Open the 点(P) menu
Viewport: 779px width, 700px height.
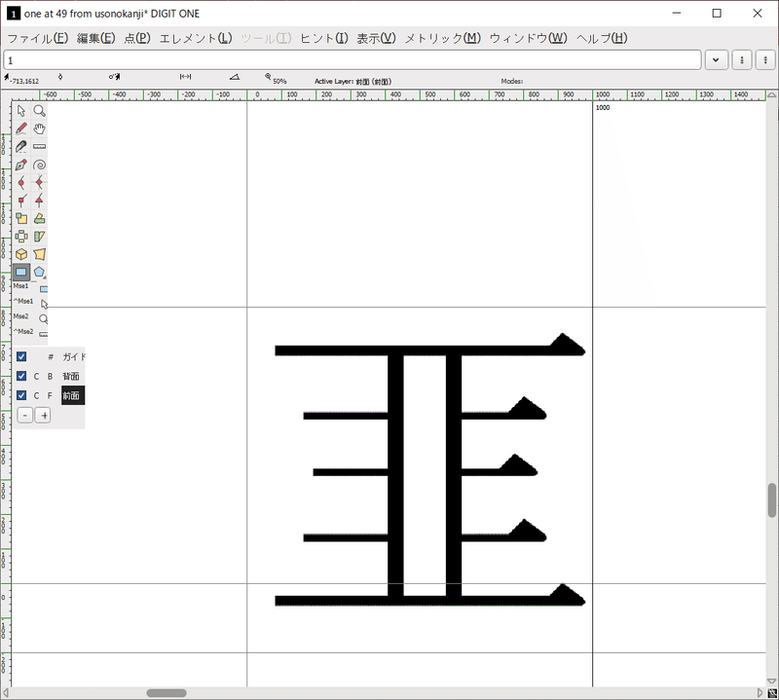click(137, 38)
